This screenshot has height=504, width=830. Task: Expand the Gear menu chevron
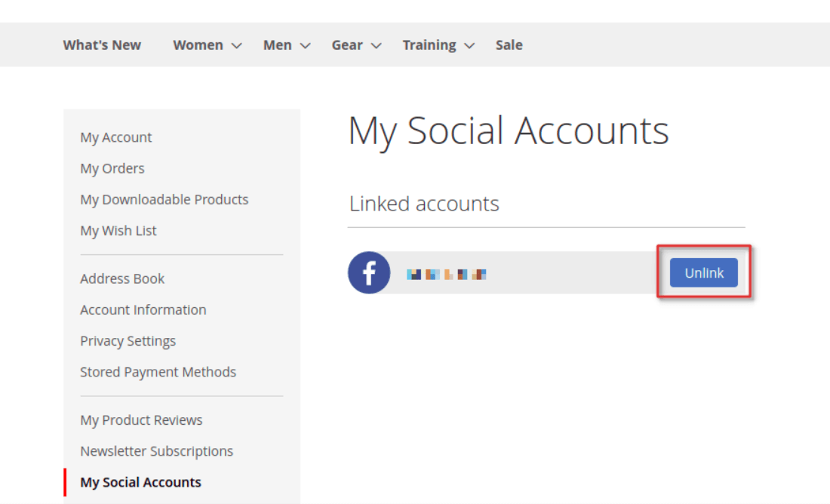pyautogui.click(x=376, y=46)
